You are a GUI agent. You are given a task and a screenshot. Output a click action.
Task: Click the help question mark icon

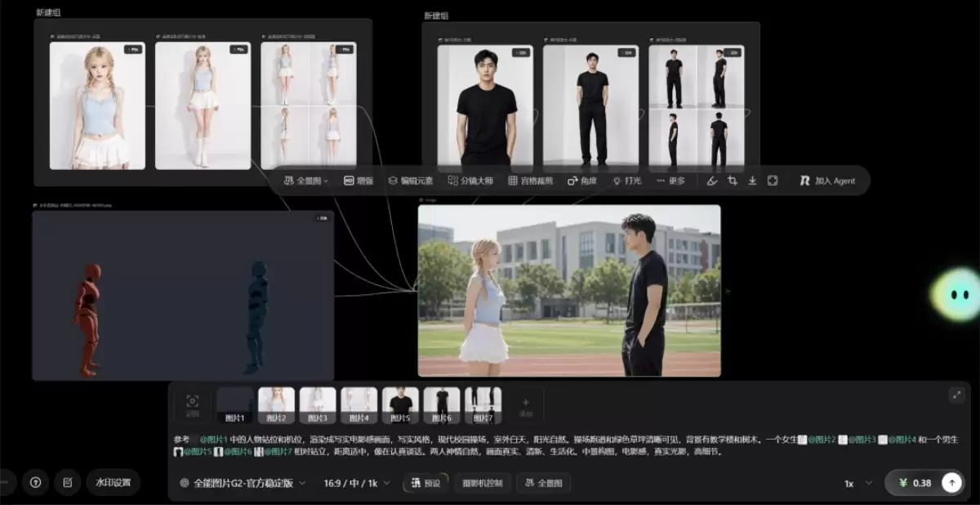(x=35, y=482)
